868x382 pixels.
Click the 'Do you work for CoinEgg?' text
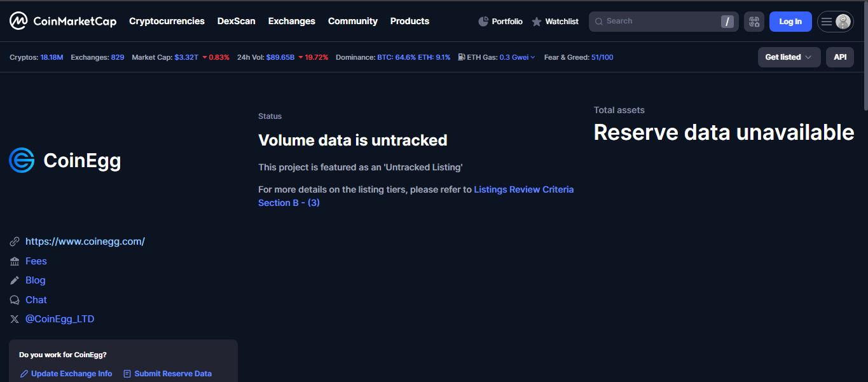[63, 355]
